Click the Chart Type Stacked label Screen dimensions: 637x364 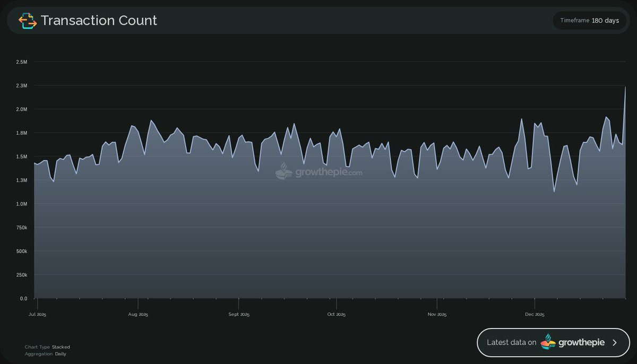[47, 347]
